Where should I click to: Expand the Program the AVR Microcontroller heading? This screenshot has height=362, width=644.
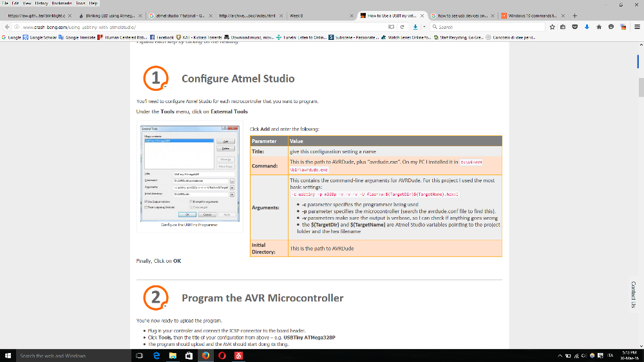(x=263, y=298)
